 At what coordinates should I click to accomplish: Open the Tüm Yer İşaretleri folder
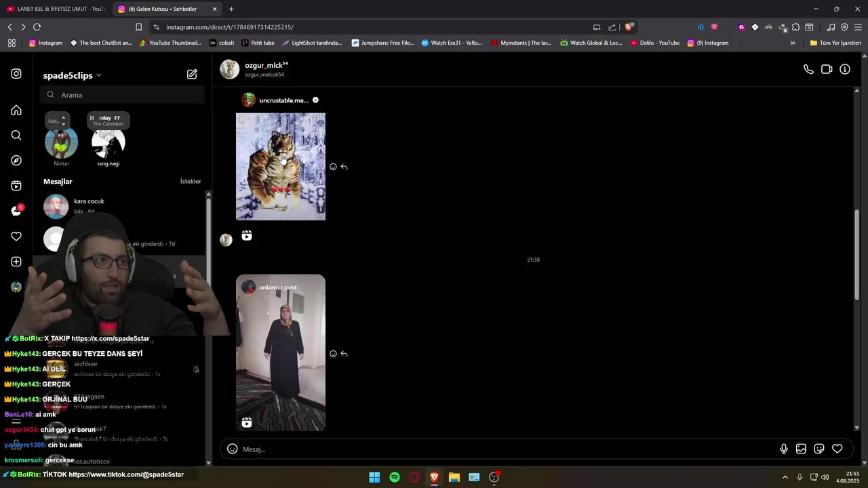(835, 43)
